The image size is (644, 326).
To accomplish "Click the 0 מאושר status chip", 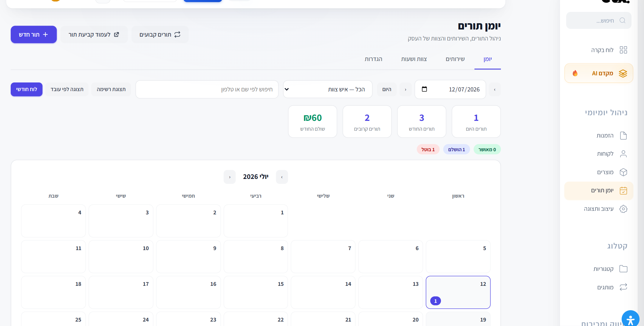I will pyautogui.click(x=487, y=149).
